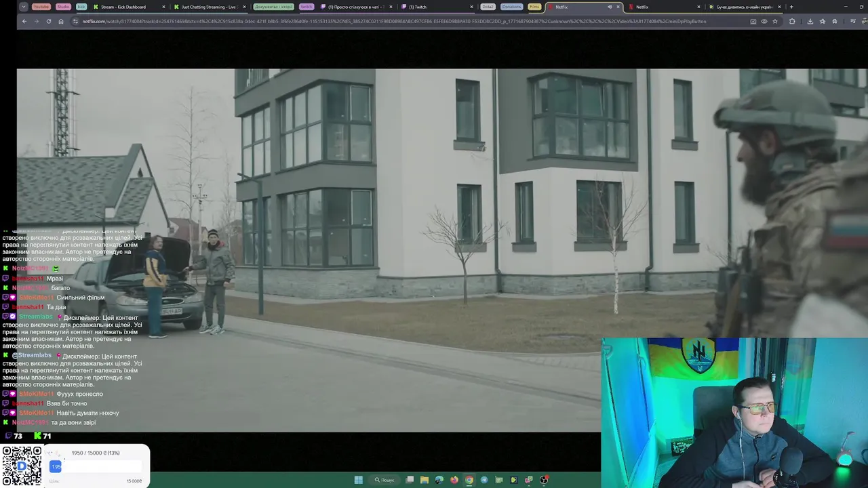Screen dimensions: 868x488
Task: Expand the Youtube tab group
Action: click(41, 7)
